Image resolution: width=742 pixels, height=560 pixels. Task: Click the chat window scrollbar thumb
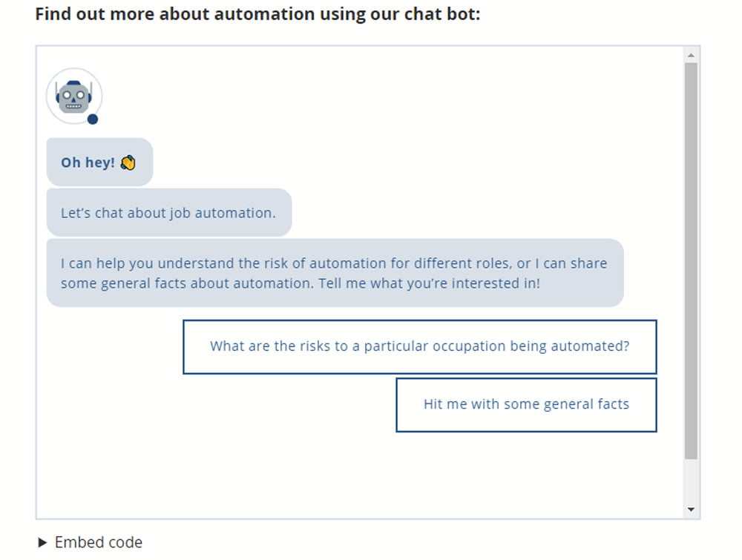pyautogui.click(x=691, y=260)
